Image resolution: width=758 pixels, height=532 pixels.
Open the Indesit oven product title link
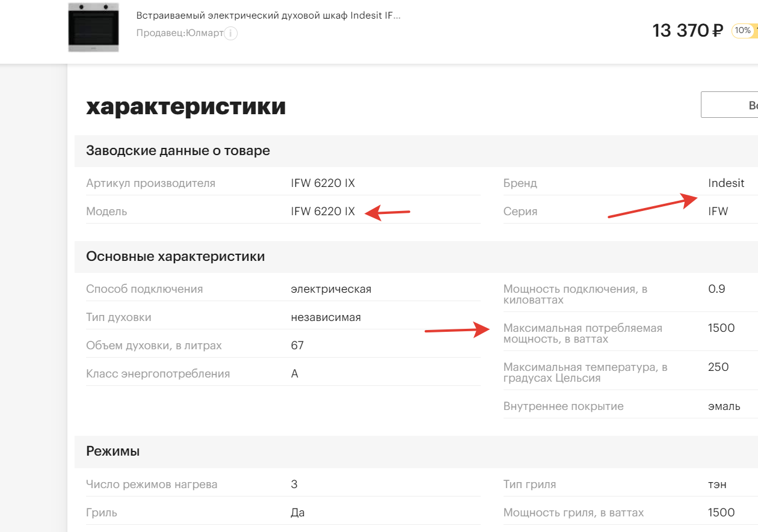(268, 16)
